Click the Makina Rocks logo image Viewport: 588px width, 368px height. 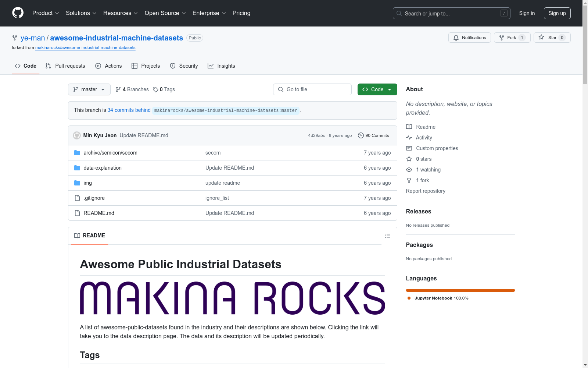pyautogui.click(x=233, y=298)
